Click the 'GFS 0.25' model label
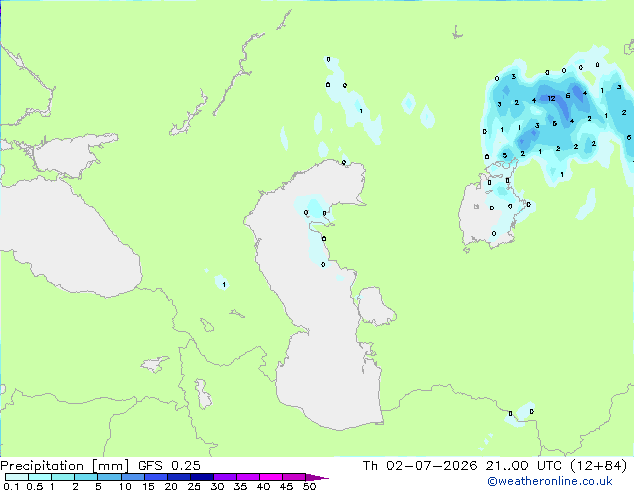This screenshot has width=634, height=490. 169,466
